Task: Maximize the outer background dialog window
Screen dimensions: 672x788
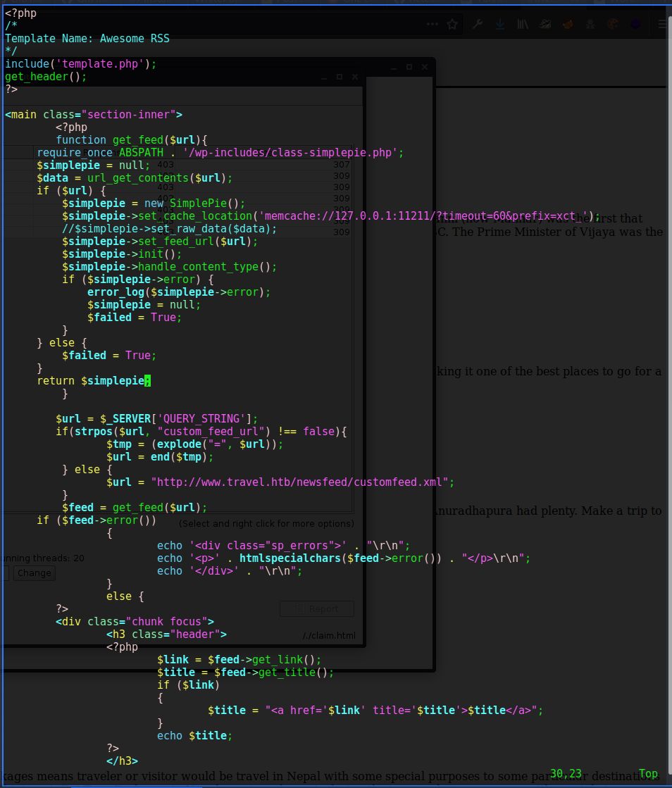Action: (409, 68)
